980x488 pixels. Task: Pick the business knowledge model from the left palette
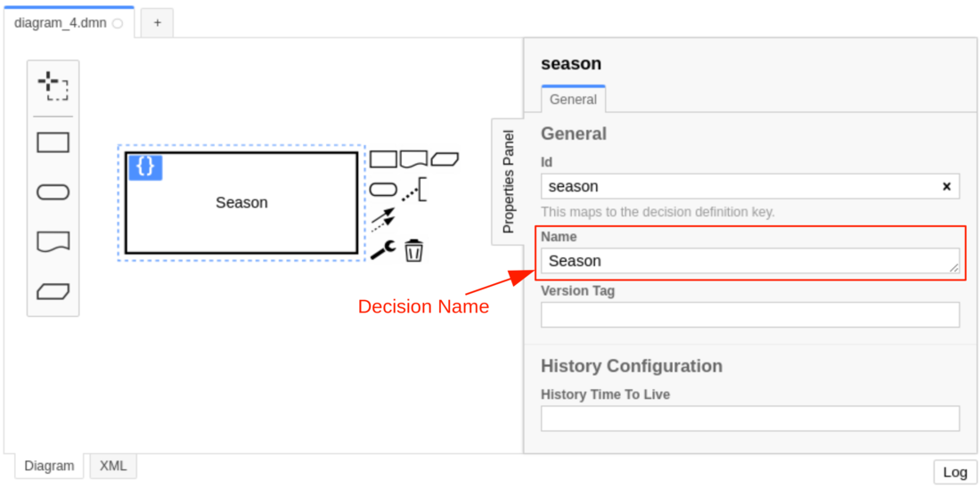(53, 291)
